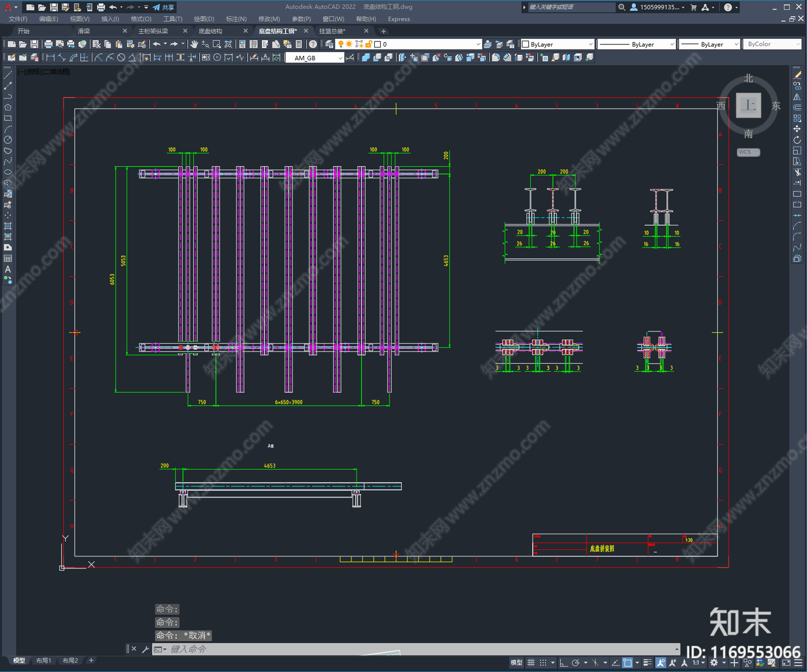
Task: Toggle Ortho mode in status bar
Action: pos(563,662)
